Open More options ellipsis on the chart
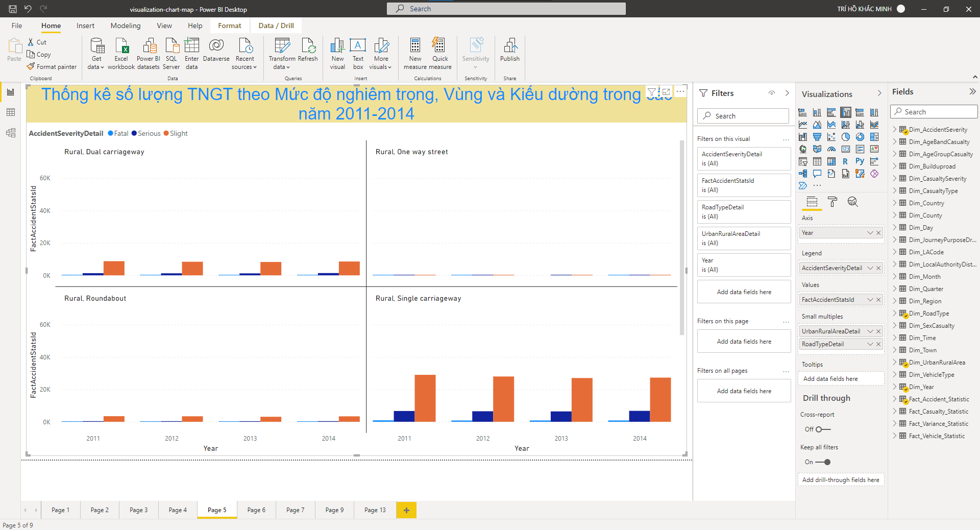This screenshot has width=980, height=530. (x=680, y=92)
